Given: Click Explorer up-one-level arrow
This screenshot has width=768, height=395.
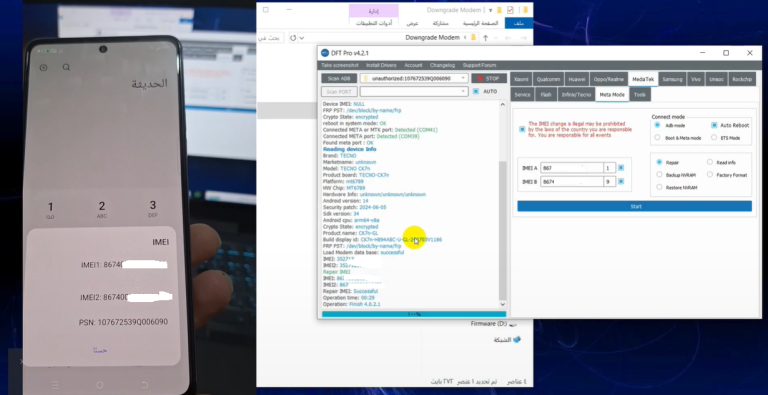Looking at the screenshot, I should pos(485,38).
